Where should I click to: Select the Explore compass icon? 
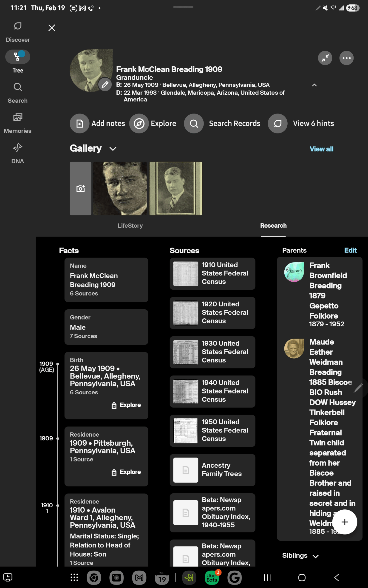139,123
